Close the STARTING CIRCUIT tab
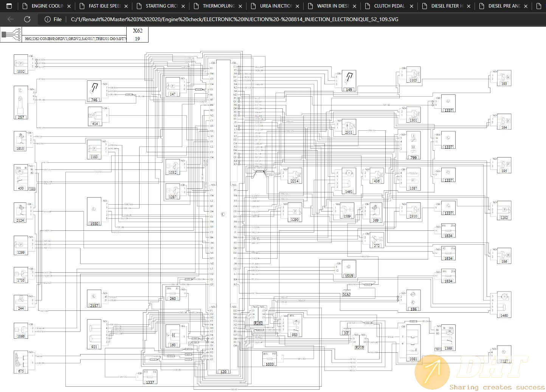The width and height of the screenshot is (546, 392). (183, 6)
